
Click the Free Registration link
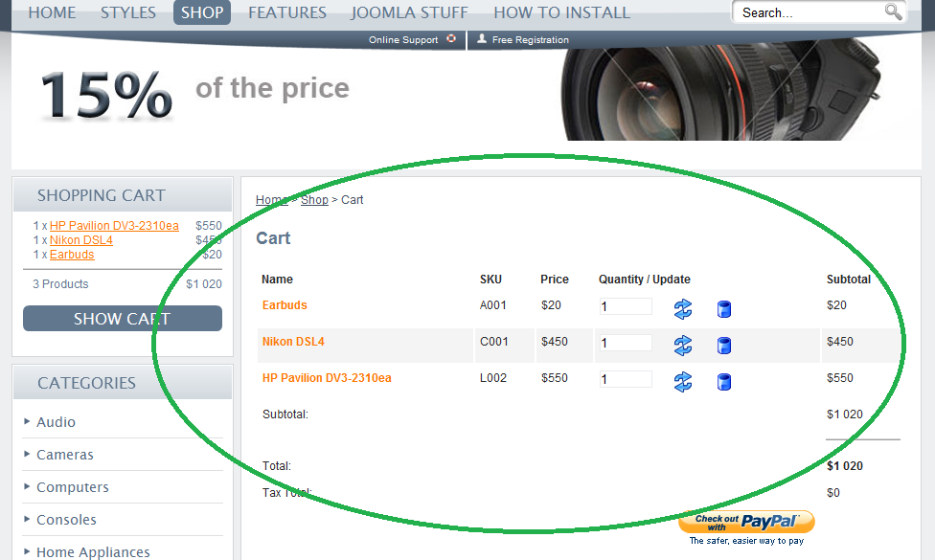(x=530, y=39)
